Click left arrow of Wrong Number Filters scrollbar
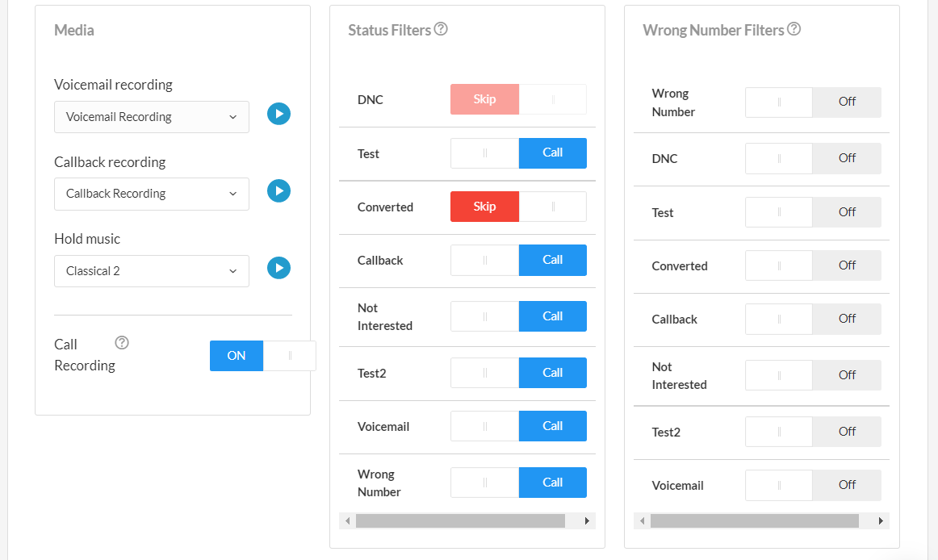938x560 pixels. 642,521
